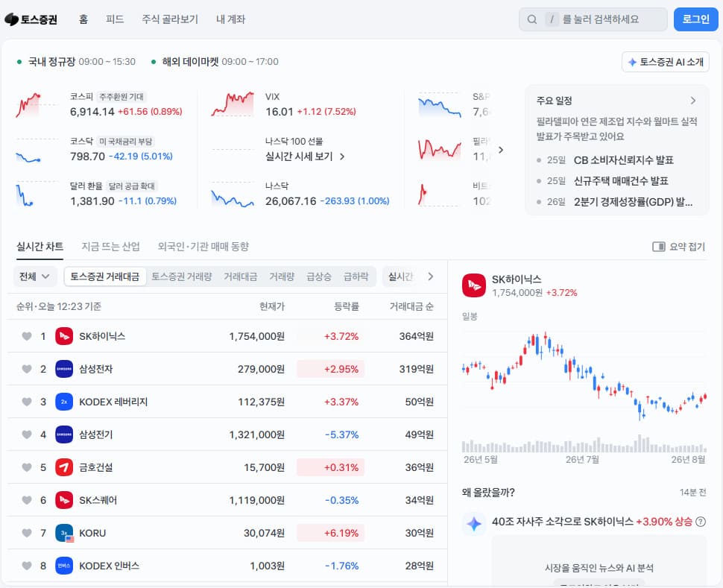
Task: Open 주식 골라보기 menu
Action: pyautogui.click(x=170, y=19)
